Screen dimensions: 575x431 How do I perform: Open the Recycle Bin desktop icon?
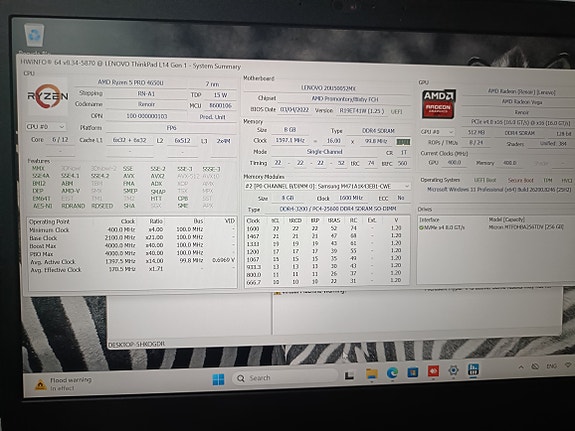[34, 36]
